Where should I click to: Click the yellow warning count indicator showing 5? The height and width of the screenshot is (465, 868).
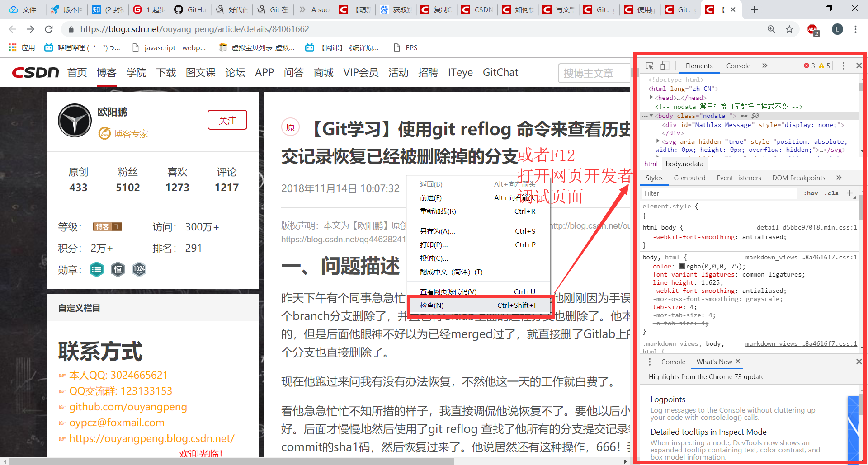825,66
